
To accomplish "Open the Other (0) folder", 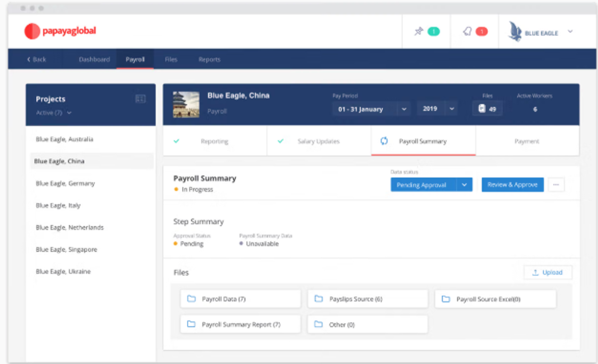I will (x=368, y=324).
